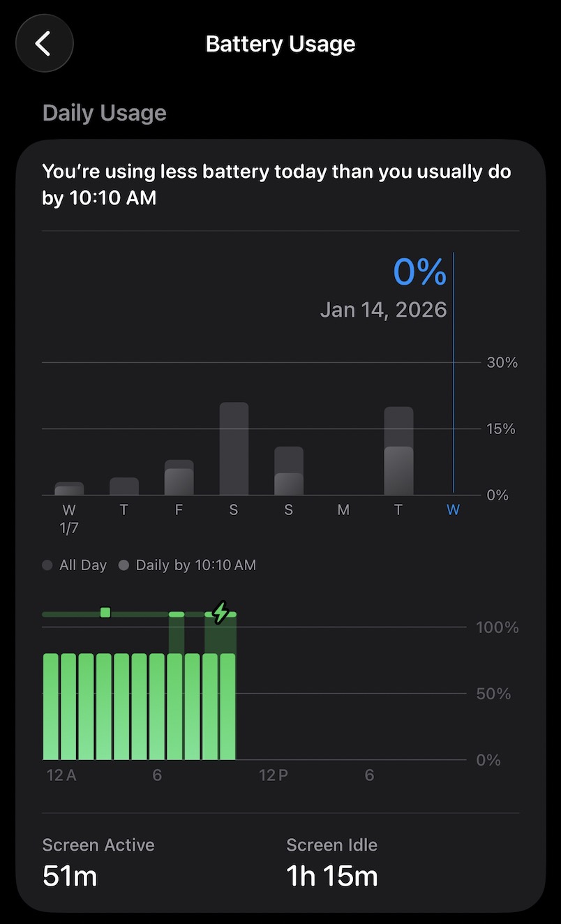Tap the M day label
This screenshot has width=561, height=924.
(x=343, y=510)
